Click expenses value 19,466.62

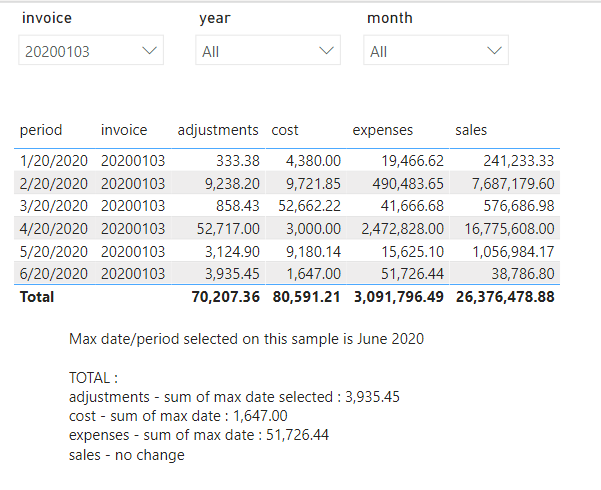click(412, 161)
